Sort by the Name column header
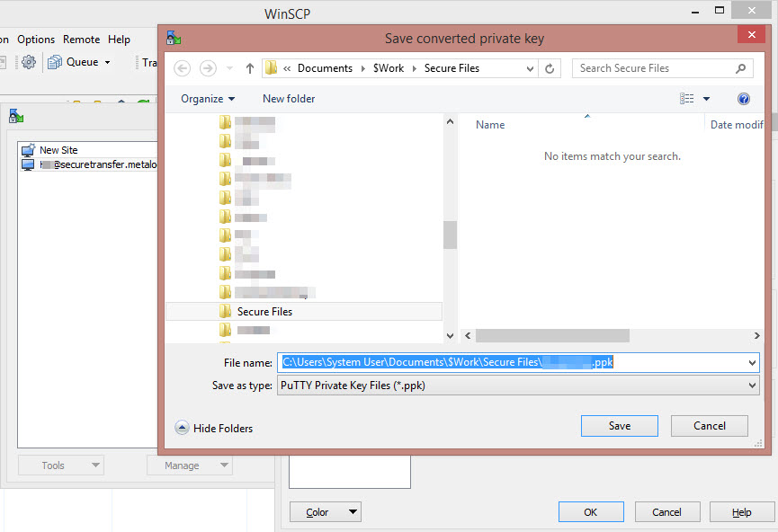Image resolution: width=778 pixels, height=532 pixels. (x=490, y=125)
